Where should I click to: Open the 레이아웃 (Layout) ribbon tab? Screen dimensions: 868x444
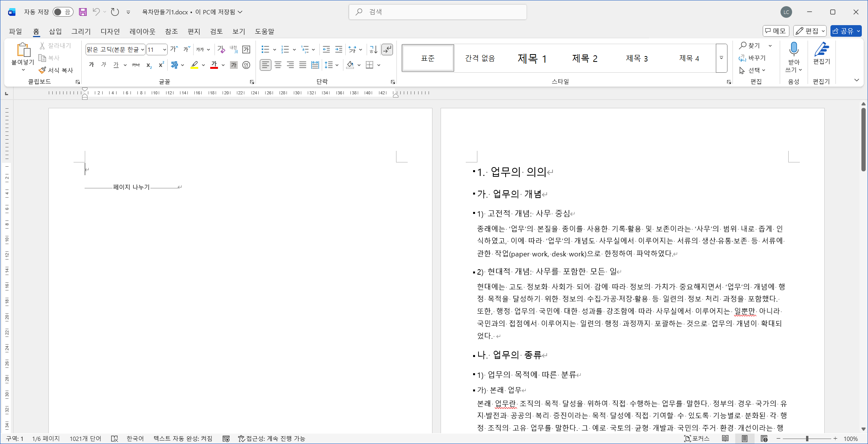pyautogui.click(x=142, y=31)
